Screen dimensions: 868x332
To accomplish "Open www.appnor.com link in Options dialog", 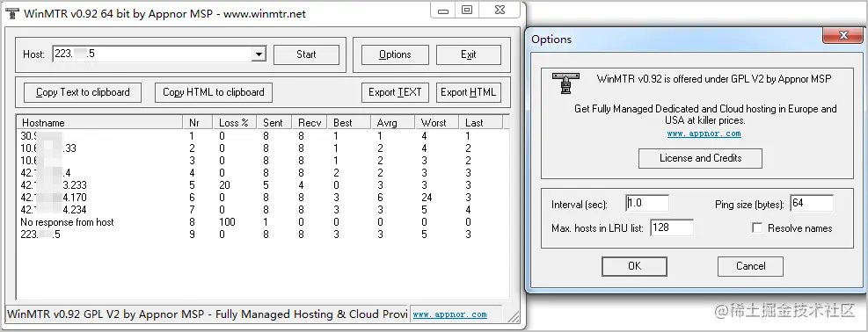I will pos(704,134).
